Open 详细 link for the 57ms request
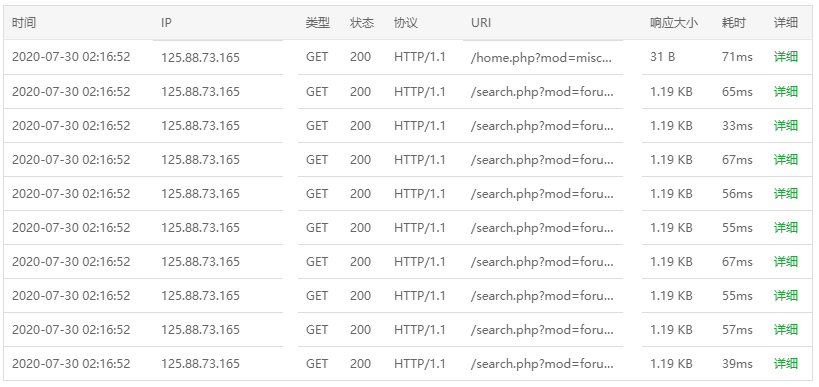 pyautogui.click(x=786, y=330)
